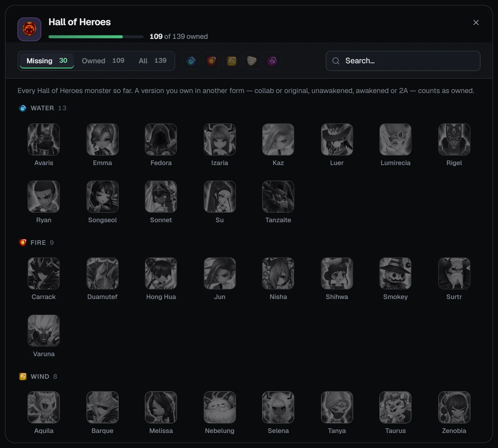This screenshot has height=448, width=498.
Task: Click the Varuna monster thumbnail
Action: 44,331
